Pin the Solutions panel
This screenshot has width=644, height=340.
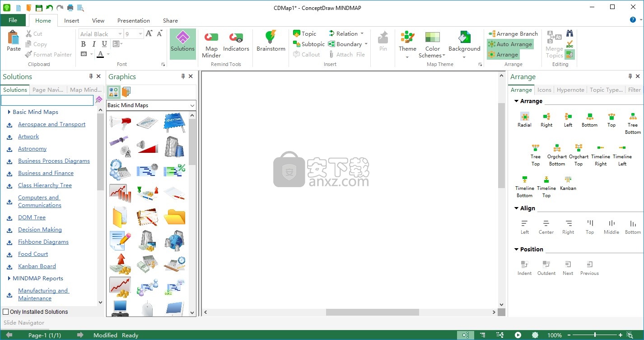tap(91, 76)
